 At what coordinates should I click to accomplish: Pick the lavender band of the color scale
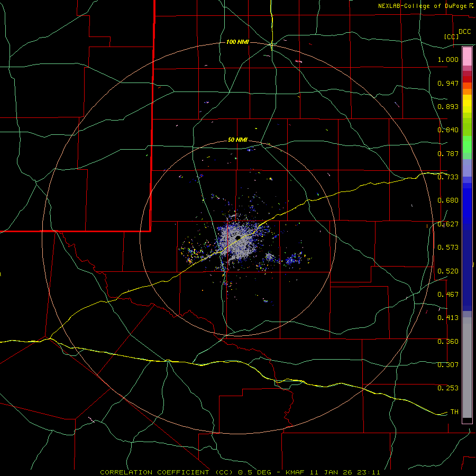pos(467,168)
